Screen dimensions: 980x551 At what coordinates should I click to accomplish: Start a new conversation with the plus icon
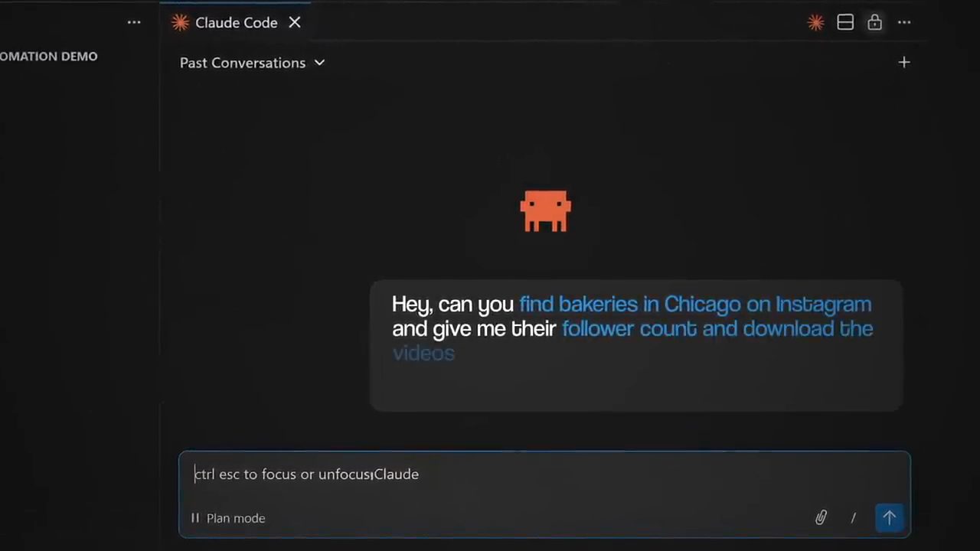point(904,62)
